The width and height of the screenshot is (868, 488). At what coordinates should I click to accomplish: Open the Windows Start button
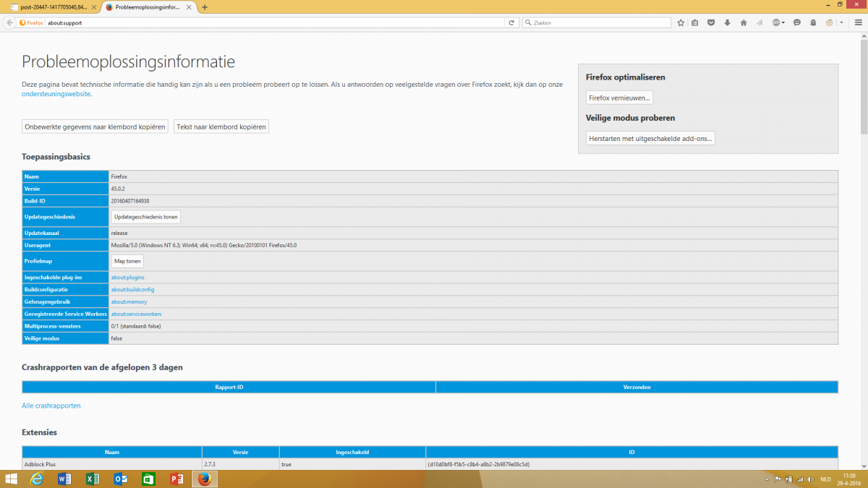click(x=12, y=479)
